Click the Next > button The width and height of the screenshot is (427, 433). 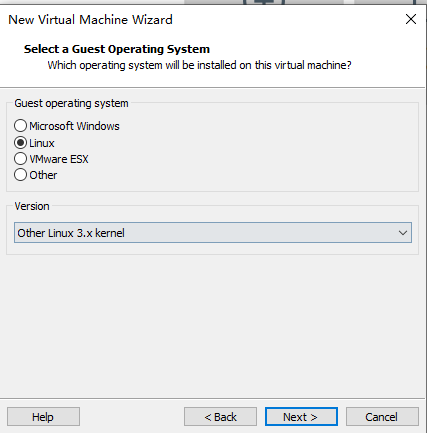coord(301,417)
